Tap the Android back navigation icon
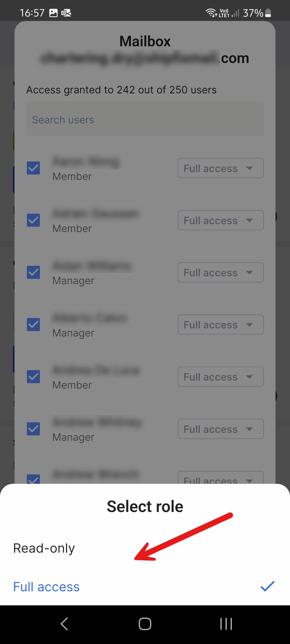Image resolution: width=290 pixels, height=644 pixels. tap(64, 624)
